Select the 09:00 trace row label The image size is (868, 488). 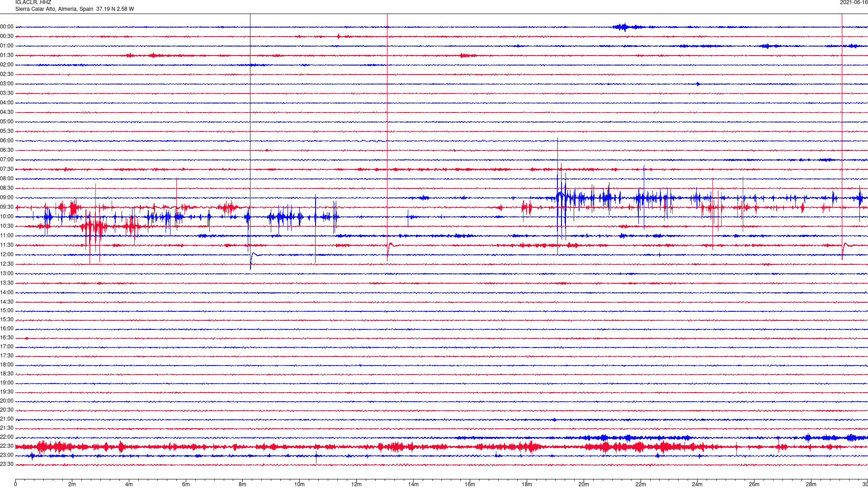pos(7,197)
